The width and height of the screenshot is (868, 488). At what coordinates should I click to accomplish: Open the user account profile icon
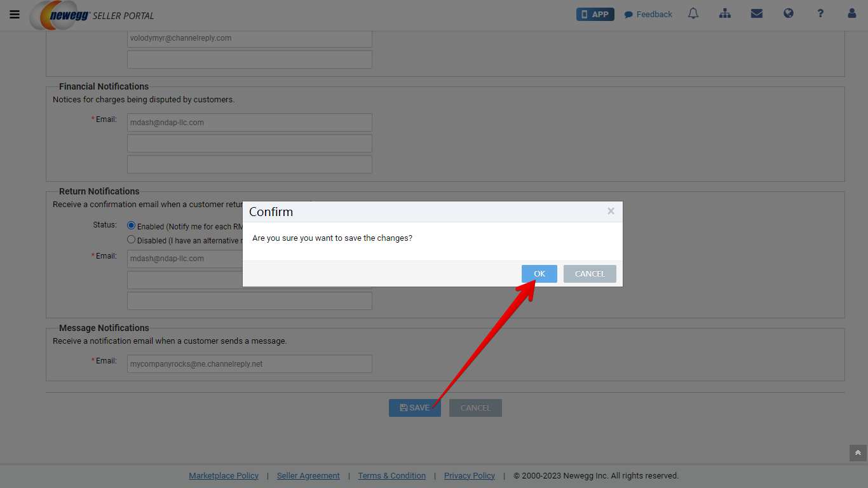point(852,13)
